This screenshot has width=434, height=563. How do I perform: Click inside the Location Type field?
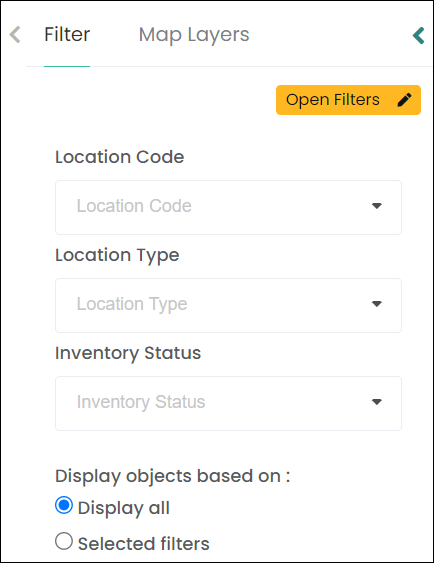point(228,306)
